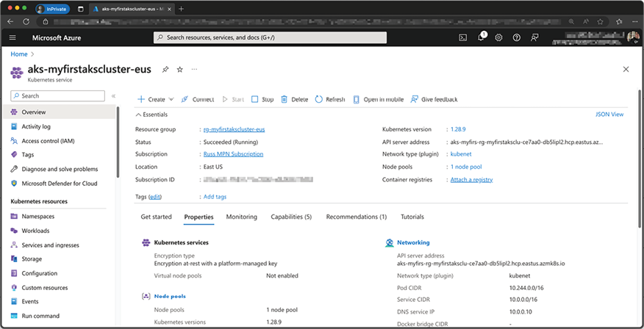The width and height of the screenshot is (644, 329).
Task: Click Open in mobile
Action: [x=379, y=99]
